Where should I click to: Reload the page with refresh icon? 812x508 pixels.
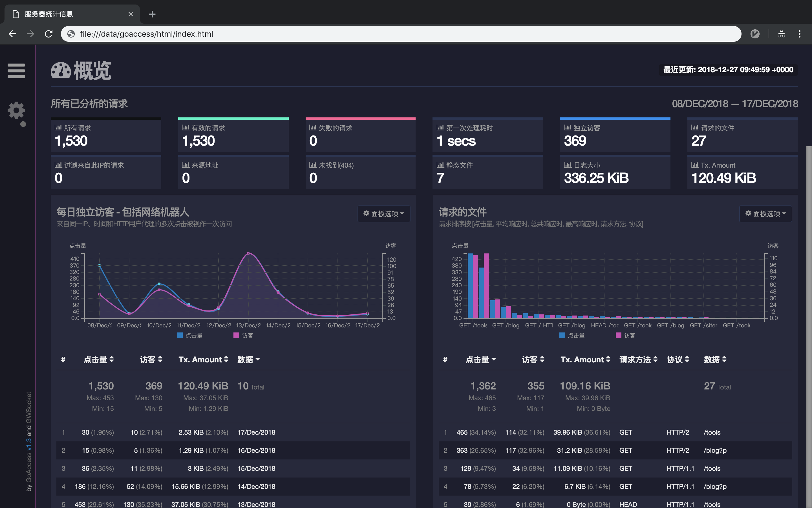click(49, 34)
